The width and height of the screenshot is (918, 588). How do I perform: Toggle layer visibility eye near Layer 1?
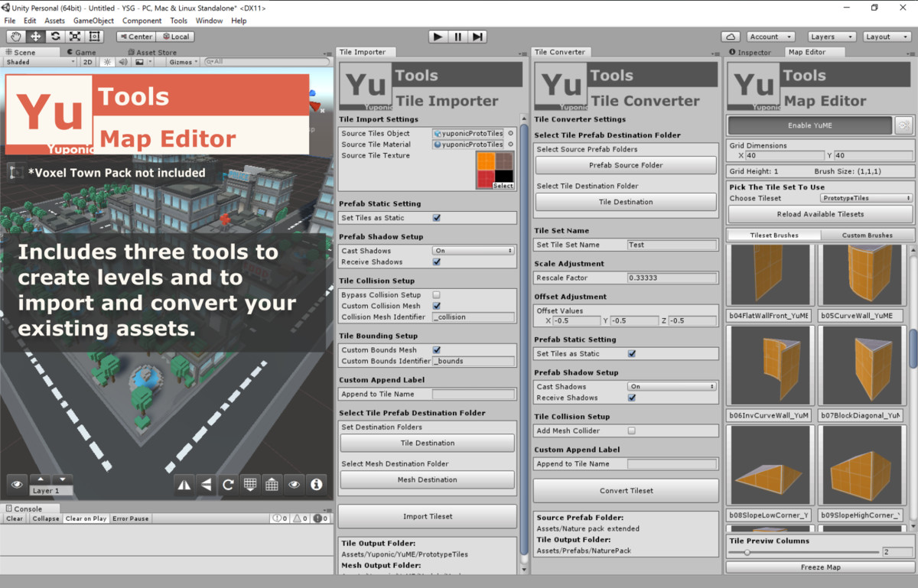[x=17, y=484]
